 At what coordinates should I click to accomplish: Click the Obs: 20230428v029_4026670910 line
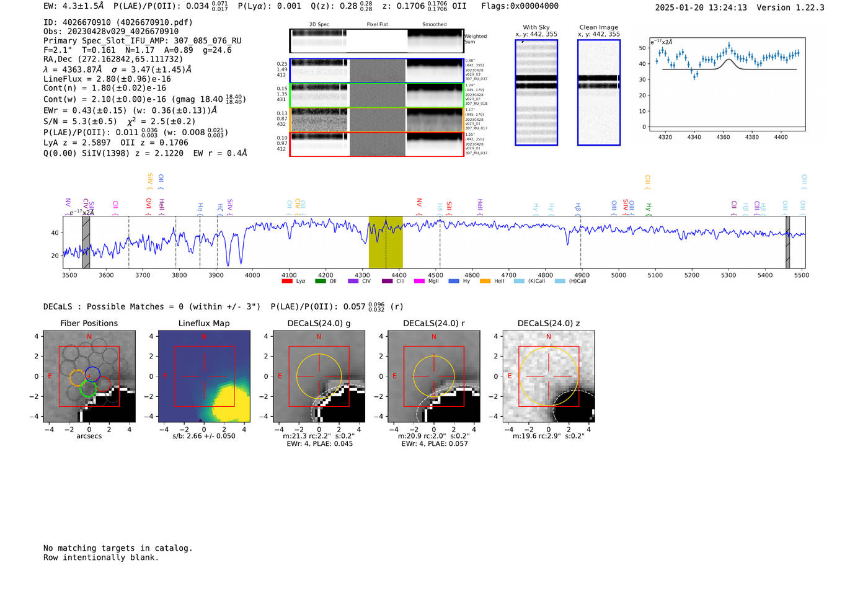point(111,32)
